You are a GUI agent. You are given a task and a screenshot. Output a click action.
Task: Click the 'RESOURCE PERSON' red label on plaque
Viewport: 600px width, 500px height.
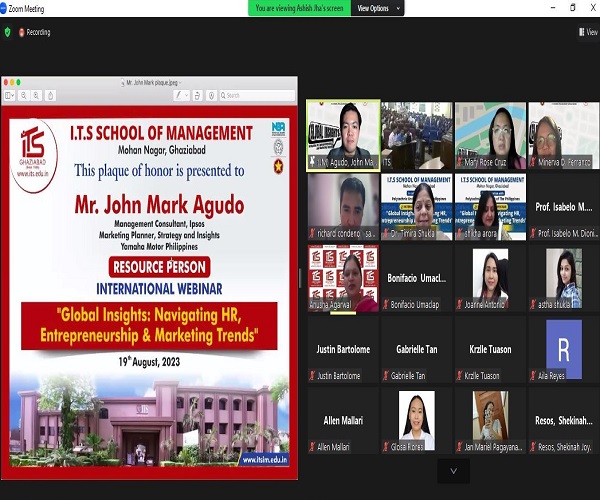tap(159, 267)
